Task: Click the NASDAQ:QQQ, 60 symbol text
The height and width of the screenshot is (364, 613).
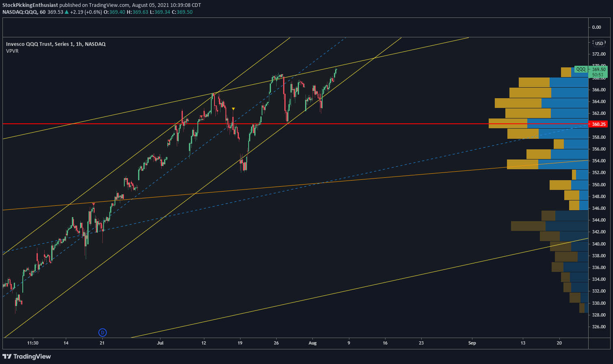Action: (24, 12)
